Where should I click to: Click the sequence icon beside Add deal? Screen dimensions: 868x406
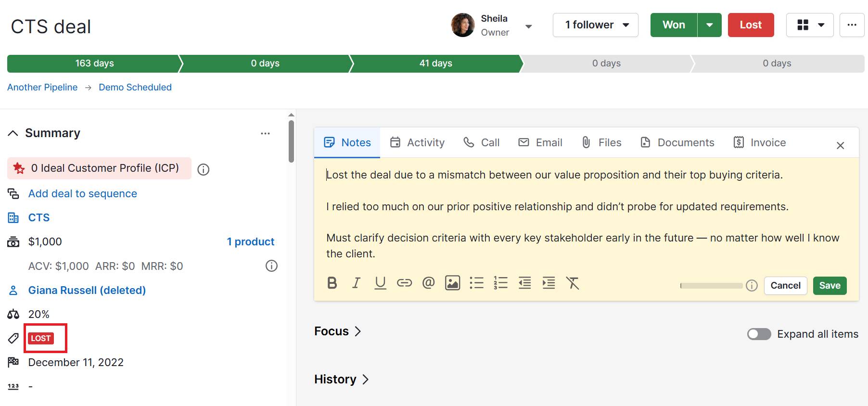(x=13, y=193)
